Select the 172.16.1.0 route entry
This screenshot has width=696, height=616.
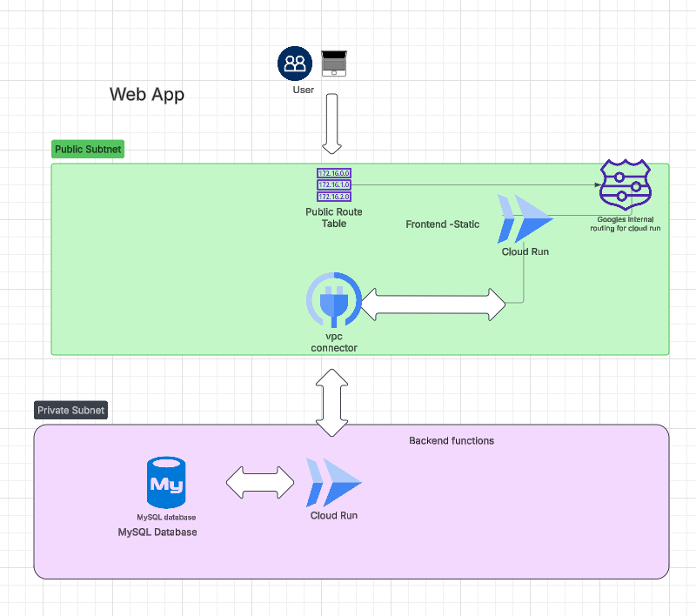pos(334,184)
